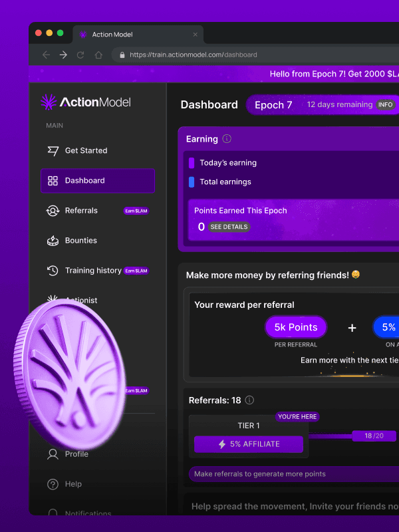Click the Dashboard page heading
399x532 pixels.
(209, 105)
